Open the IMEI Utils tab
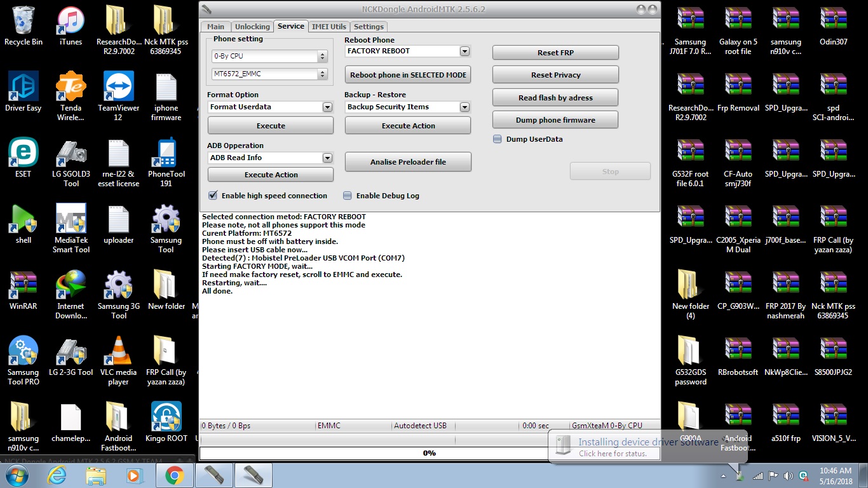This screenshot has width=868, height=488. point(329,27)
